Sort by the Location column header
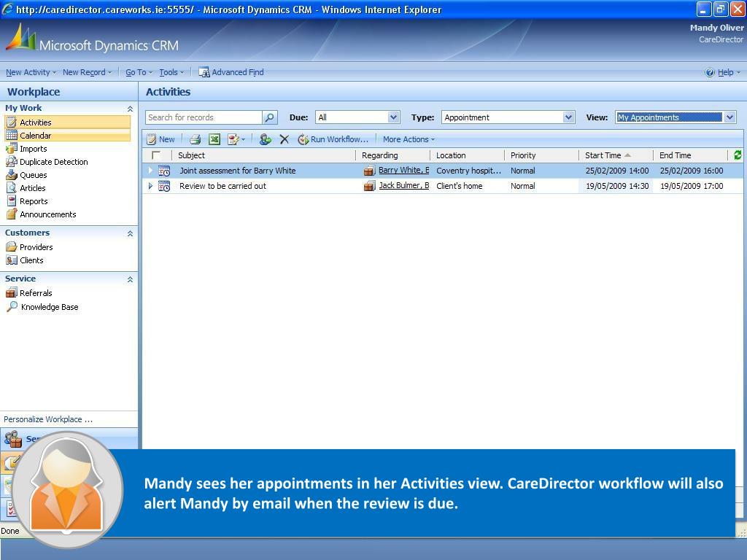 tap(466, 155)
